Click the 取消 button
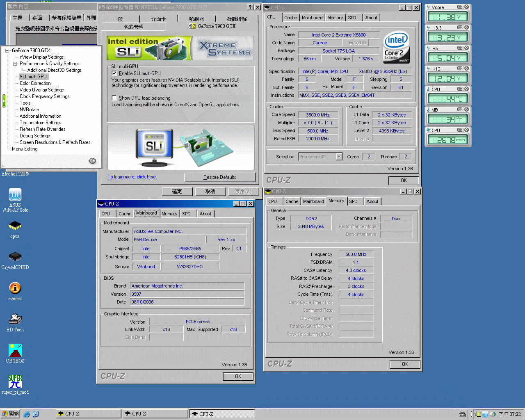Screen dimensions: 525x420 210,192
